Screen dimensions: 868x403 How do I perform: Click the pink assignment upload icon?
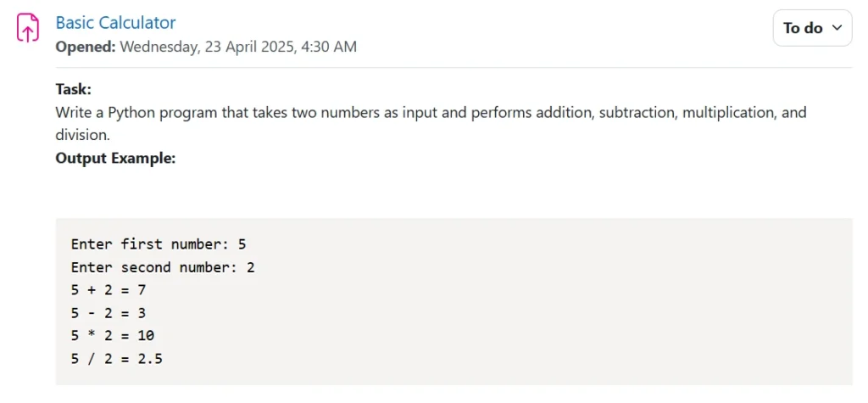(28, 28)
